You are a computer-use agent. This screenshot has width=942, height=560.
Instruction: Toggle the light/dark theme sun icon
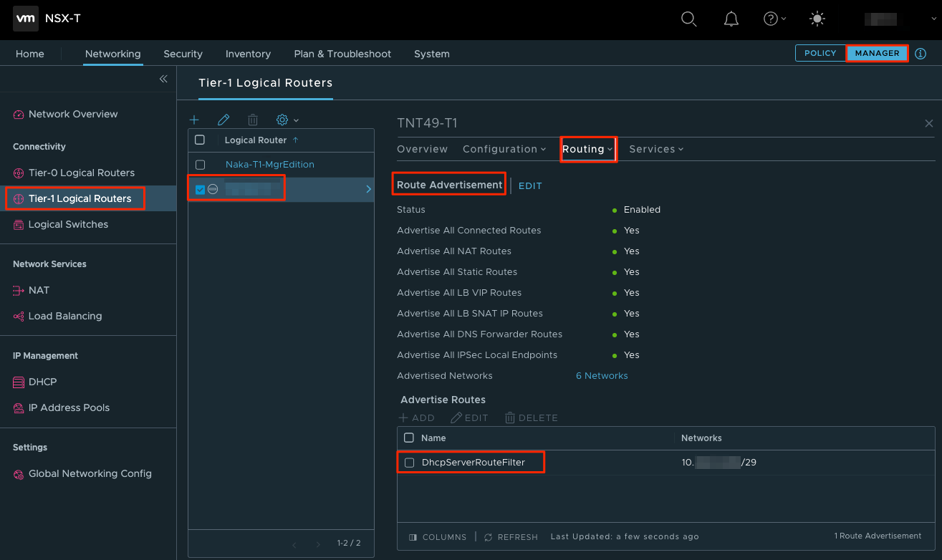click(817, 19)
